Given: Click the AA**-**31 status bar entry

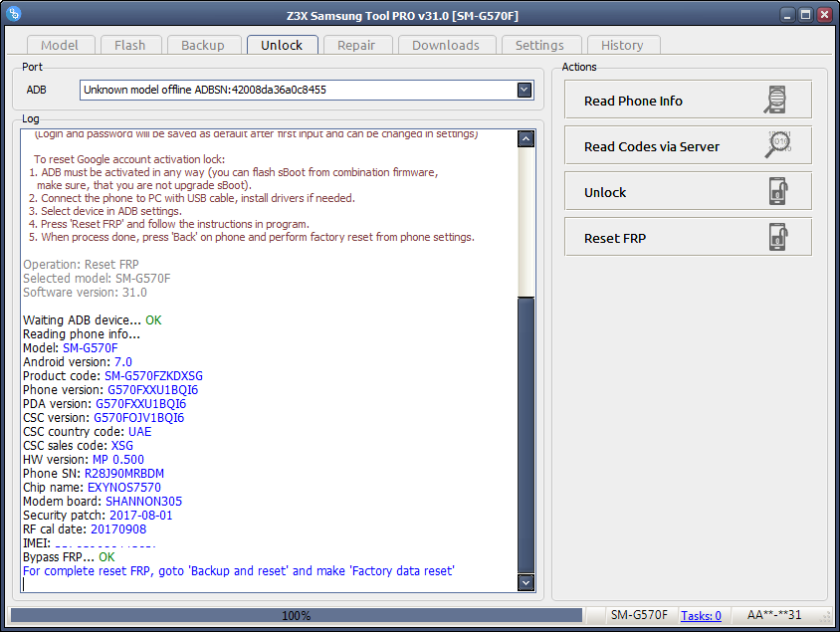Looking at the screenshot, I should (x=774, y=615).
